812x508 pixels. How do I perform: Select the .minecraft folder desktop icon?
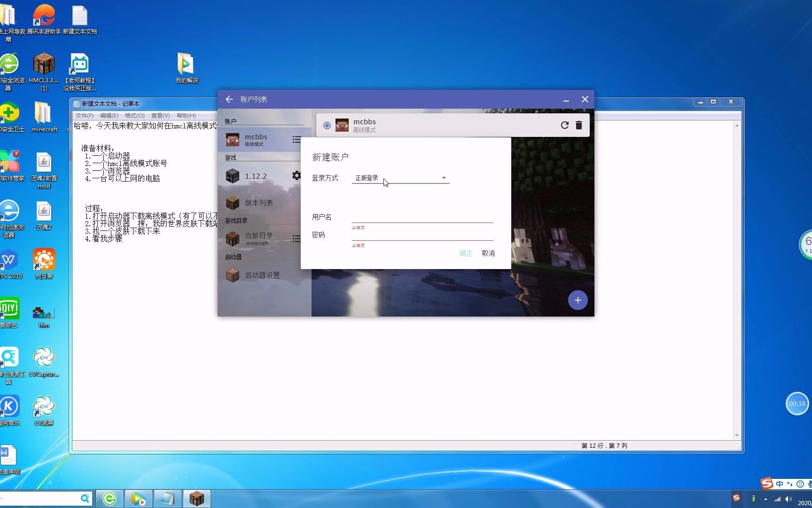[x=44, y=117]
